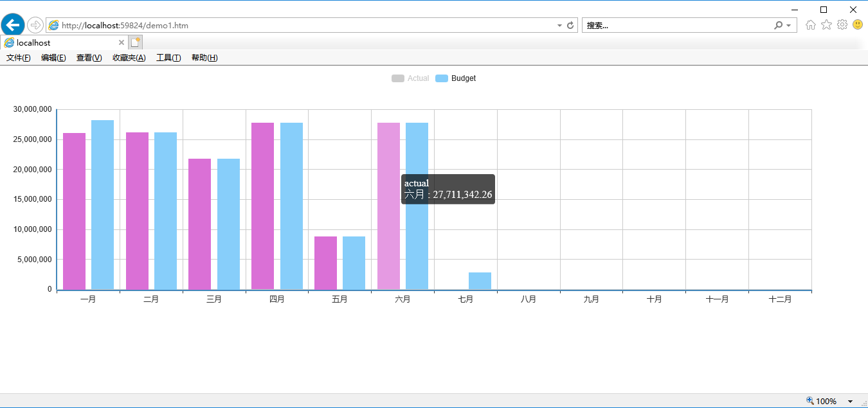
Task: Open the Home page icon
Action: point(811,25)
